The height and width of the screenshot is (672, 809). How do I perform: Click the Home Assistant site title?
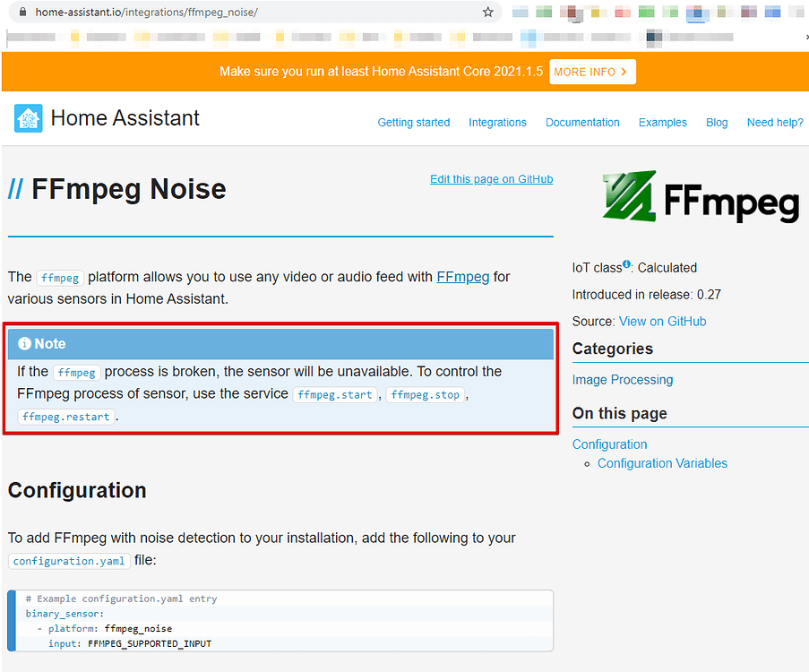click(125, 118)
